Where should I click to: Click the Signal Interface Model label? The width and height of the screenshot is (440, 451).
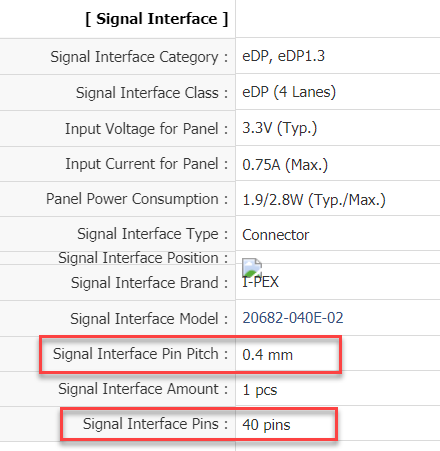tap(149, 318)
